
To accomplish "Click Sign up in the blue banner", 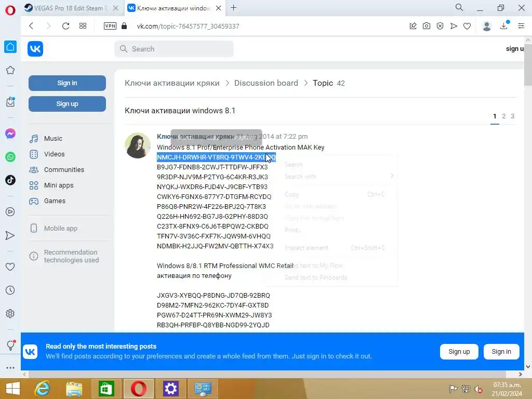I will [x=459, y=352].
